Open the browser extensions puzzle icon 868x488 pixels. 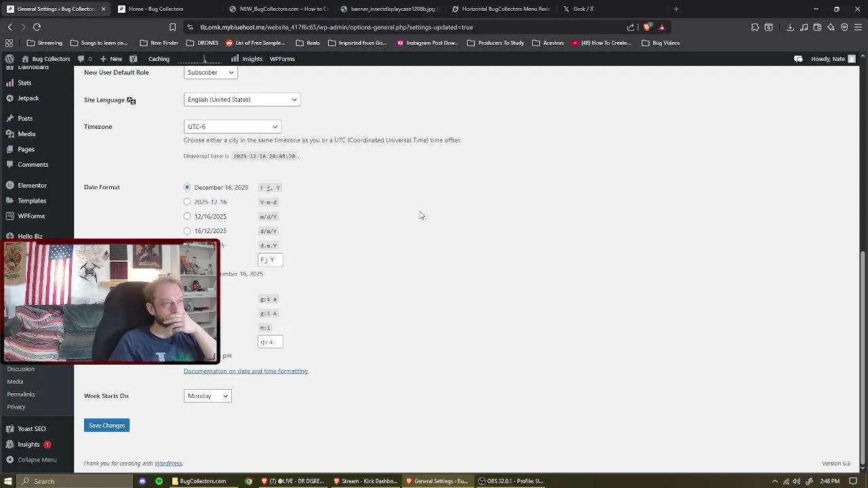(x=755, y=27)
